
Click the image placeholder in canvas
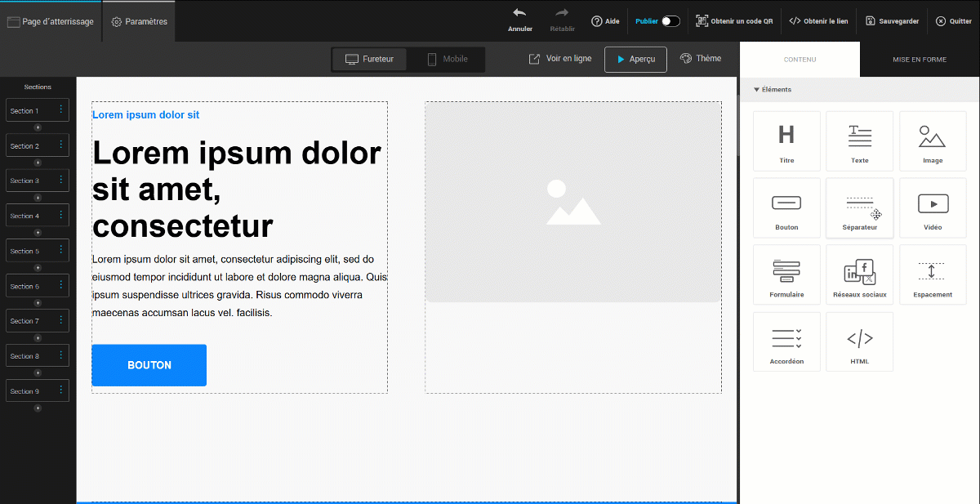(572, 202)
